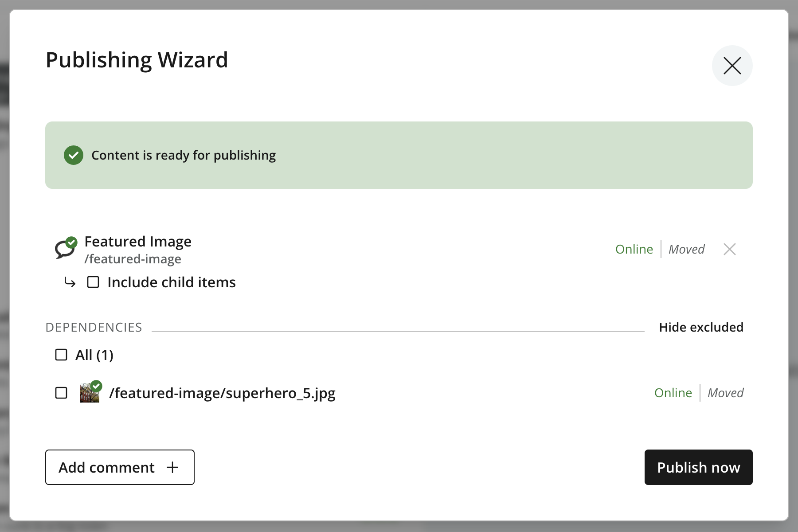798x532 pixels.
Task: Click 'Content is ready for publishing' message
Action: (x=184, y=155)
